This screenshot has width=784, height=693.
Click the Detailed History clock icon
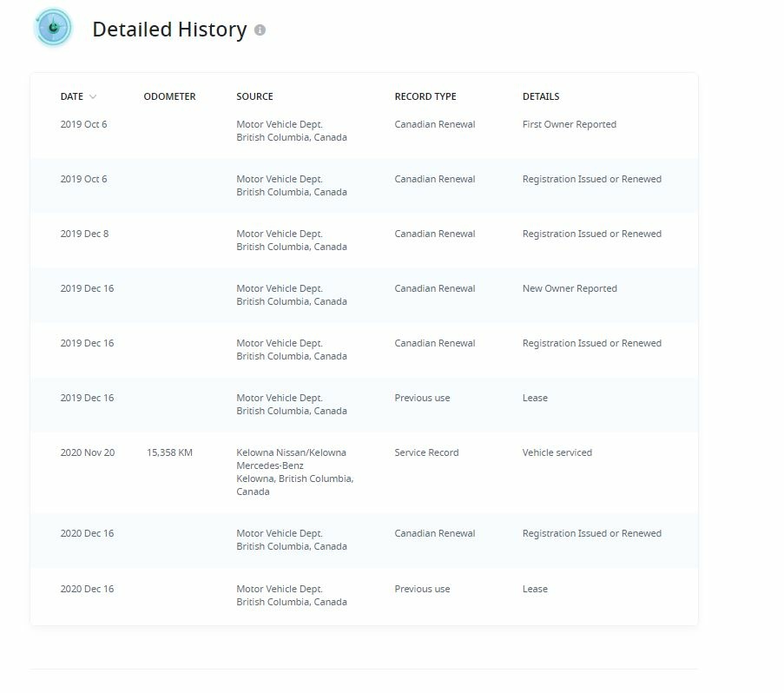click(x=53, y=28)
